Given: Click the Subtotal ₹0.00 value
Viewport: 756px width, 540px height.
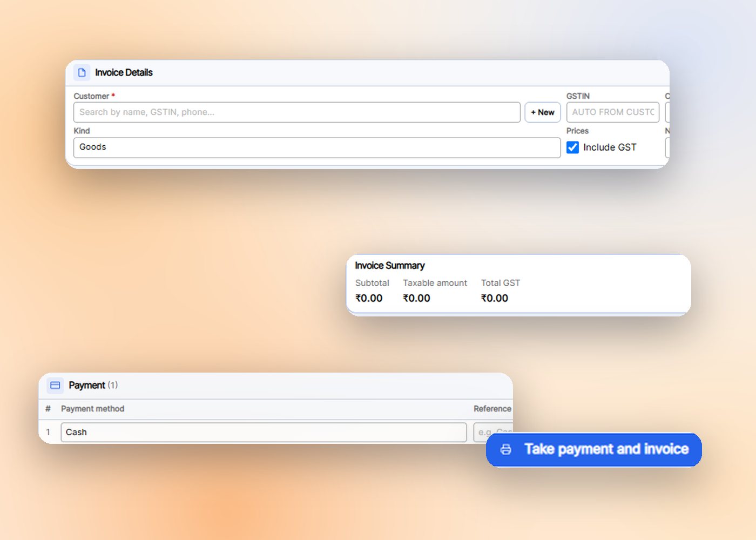Looking at the screenshot, I should click(x=369, y=298).
